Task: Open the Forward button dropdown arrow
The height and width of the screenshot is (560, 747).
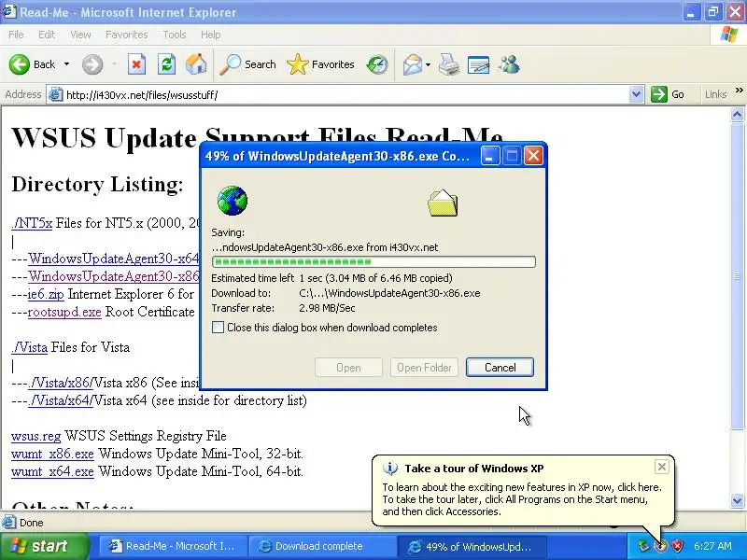Action: tap(114, 64)
